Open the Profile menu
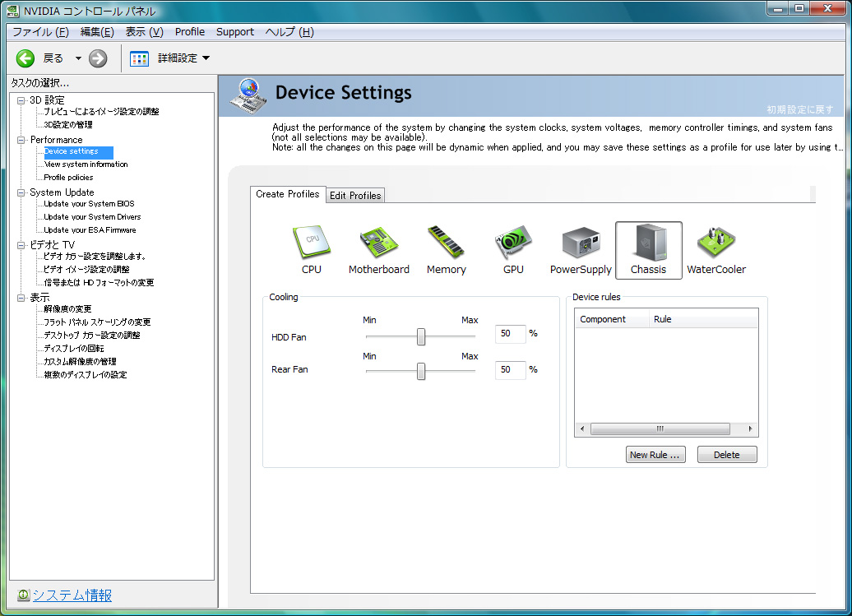The width and height of the screenshot is (852, 616). (x=190, y=32)
